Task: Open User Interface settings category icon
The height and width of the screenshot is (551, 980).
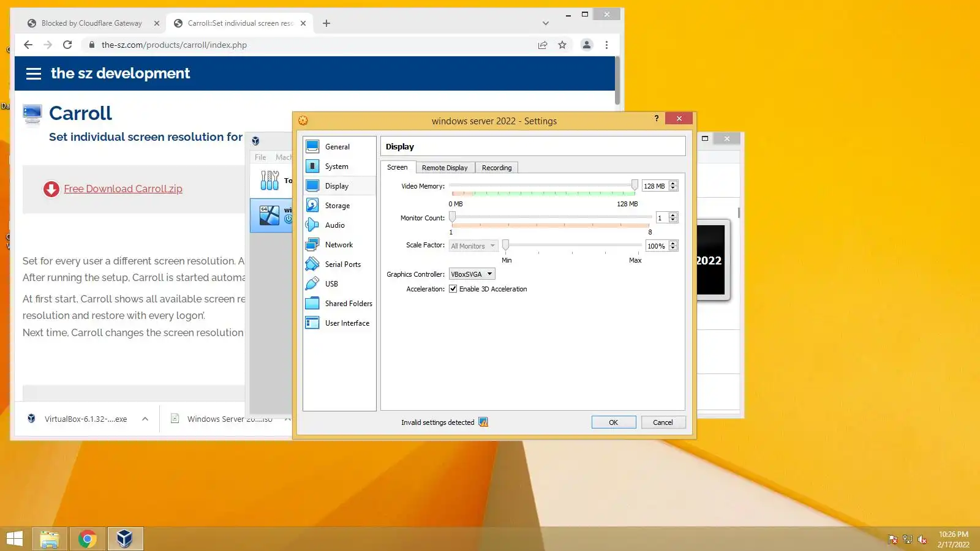Action: pos(312,323)
